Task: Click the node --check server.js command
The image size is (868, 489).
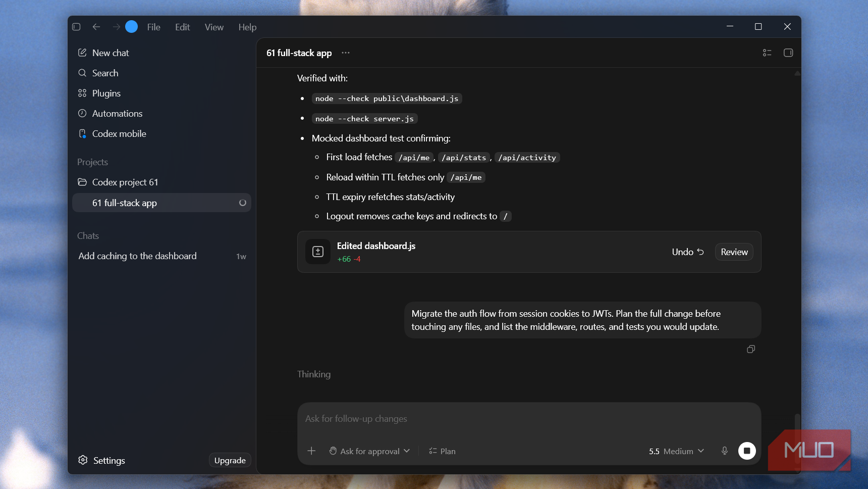Action: [364, 119]
